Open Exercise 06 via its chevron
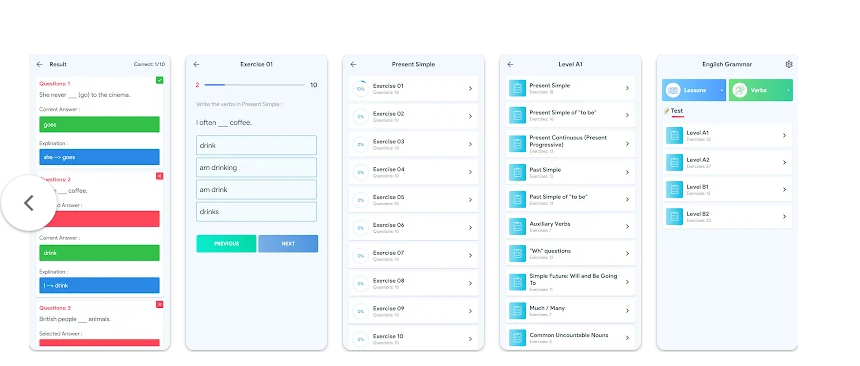This screenshot has height=366, width=860. [x=470, y=228]
